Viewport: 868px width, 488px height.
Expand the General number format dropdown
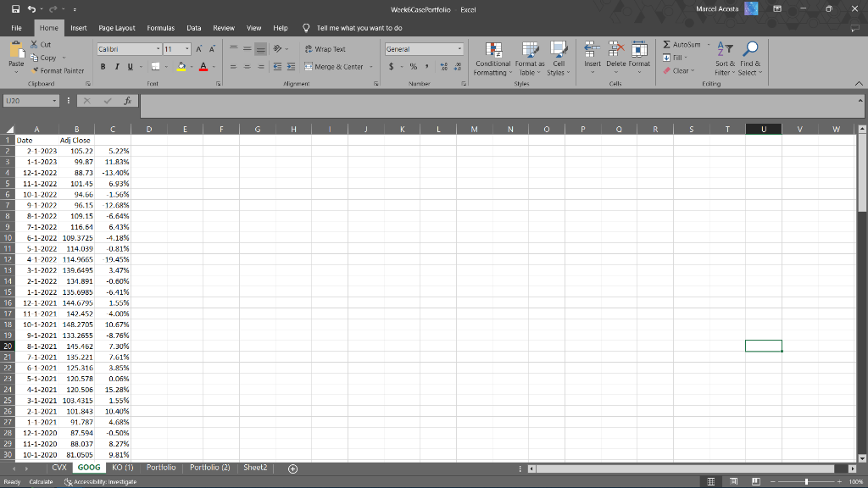pos(459,49)
